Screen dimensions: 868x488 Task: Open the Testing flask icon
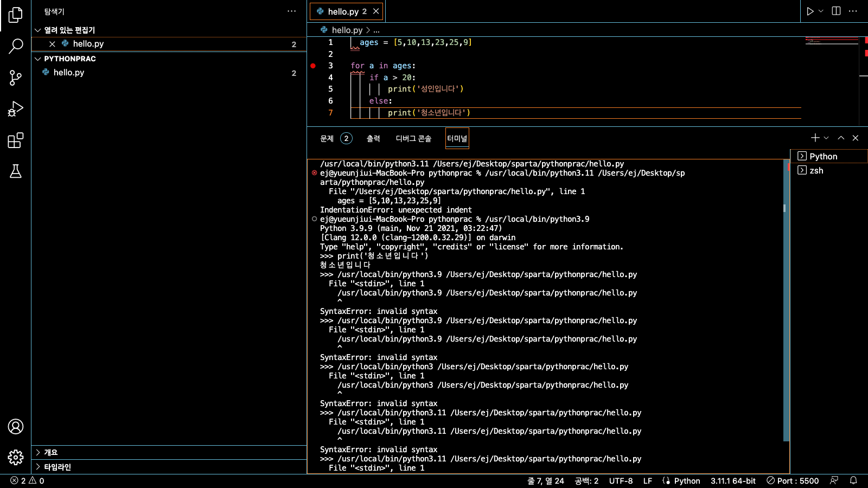click(x=16, y=171)
